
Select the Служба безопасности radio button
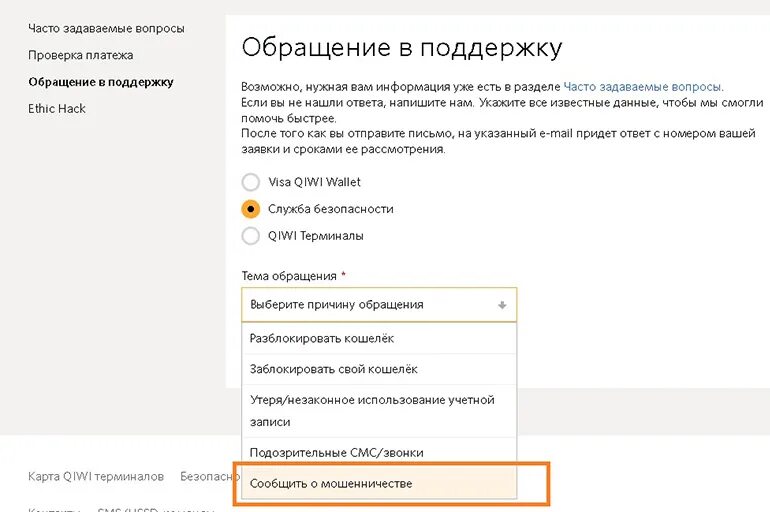point(250,209)
